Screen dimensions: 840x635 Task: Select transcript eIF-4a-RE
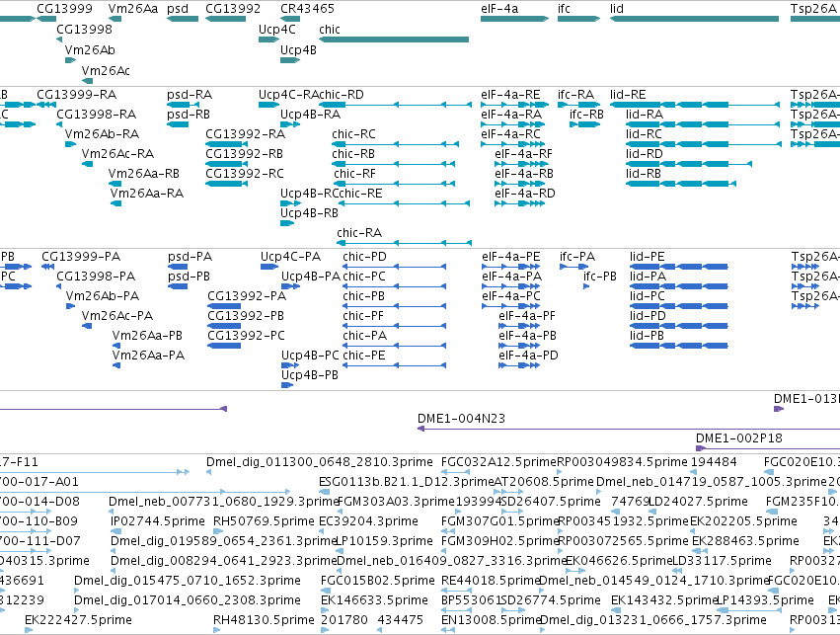click(510, 95)
